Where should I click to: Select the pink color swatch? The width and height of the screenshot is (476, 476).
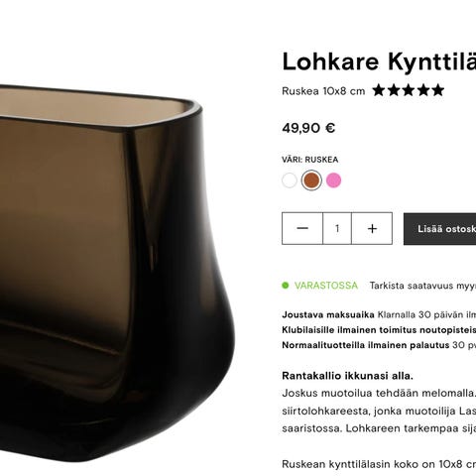(333, 180)
